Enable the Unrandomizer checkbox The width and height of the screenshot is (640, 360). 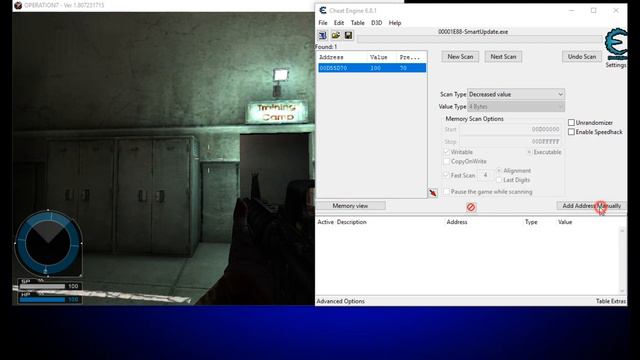point(571,122)
